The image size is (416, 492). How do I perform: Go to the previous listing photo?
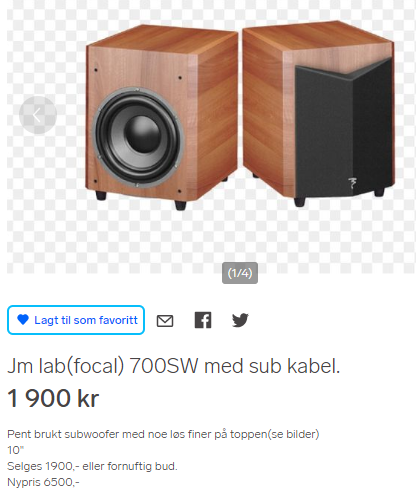click(x=38, y=115)
